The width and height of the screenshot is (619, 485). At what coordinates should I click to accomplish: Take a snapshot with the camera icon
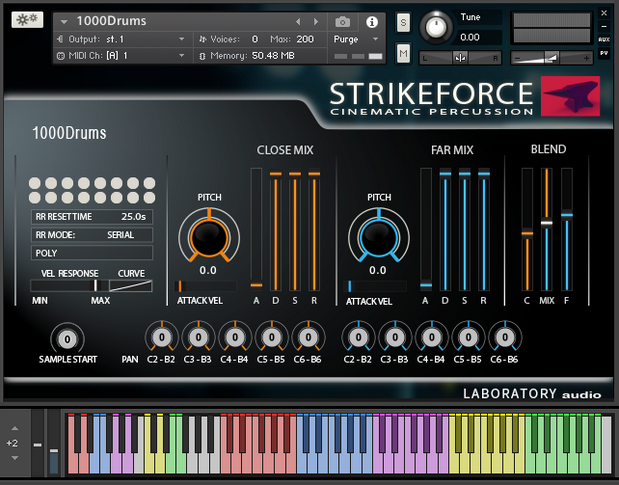coord(342,22)
